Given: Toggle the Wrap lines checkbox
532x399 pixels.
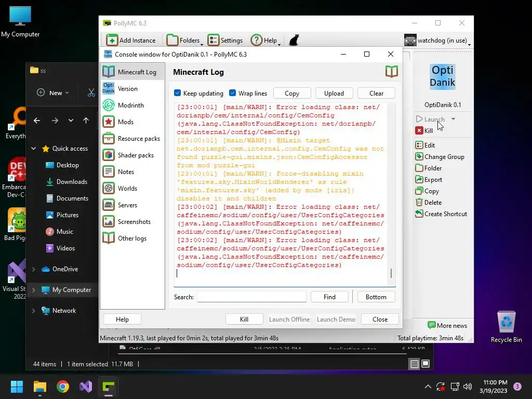Looking at the screenshot, I should point(232,93).
